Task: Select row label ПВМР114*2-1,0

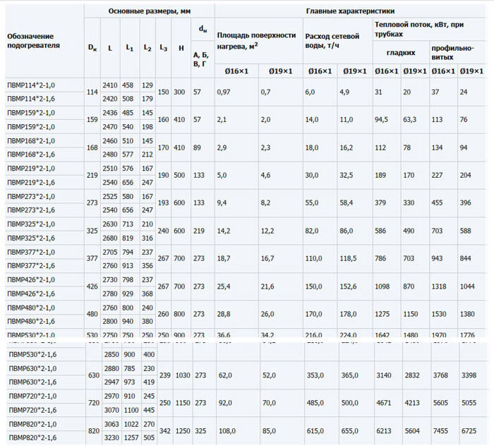Action: point(30,85)
